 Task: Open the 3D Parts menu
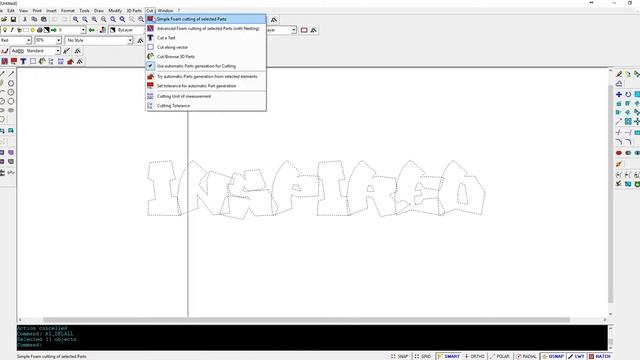[x=134, y=11]
